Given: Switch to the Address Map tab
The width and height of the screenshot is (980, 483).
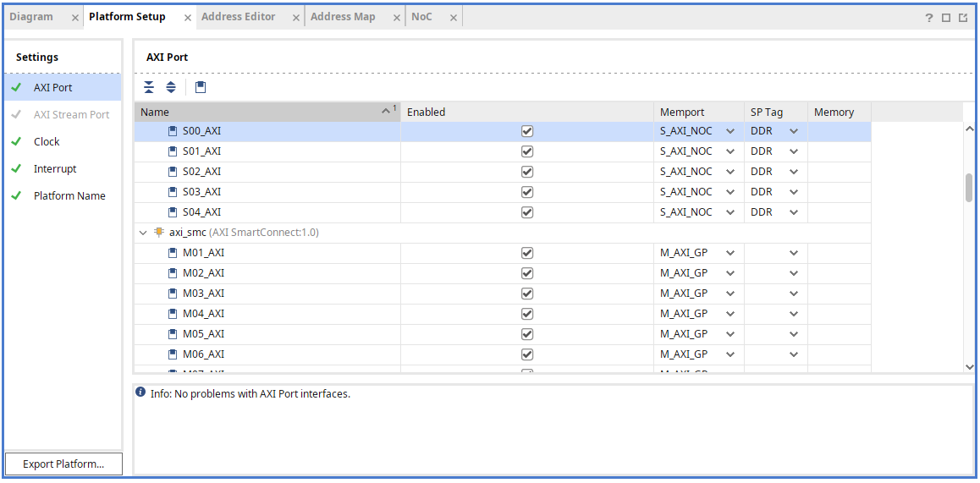Looking at the screenshot, I should point(343,17).
